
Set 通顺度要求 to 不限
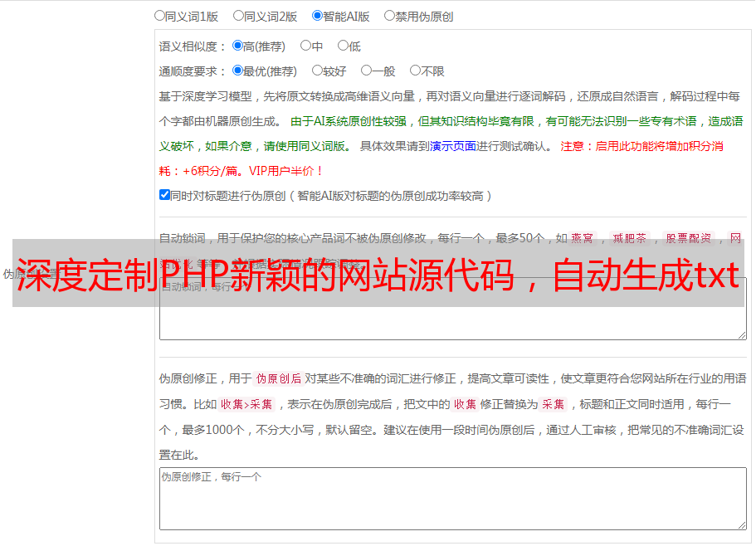tap(415, 71)
